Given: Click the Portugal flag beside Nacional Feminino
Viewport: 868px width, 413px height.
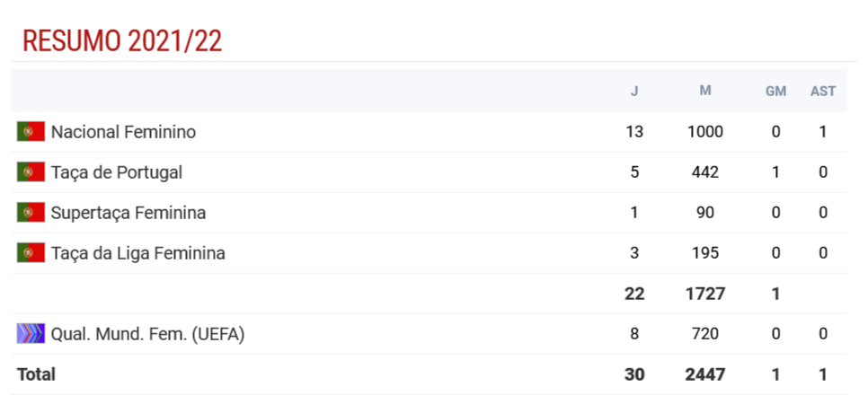Looking at the screenshot, I should [x=31, y=132].
